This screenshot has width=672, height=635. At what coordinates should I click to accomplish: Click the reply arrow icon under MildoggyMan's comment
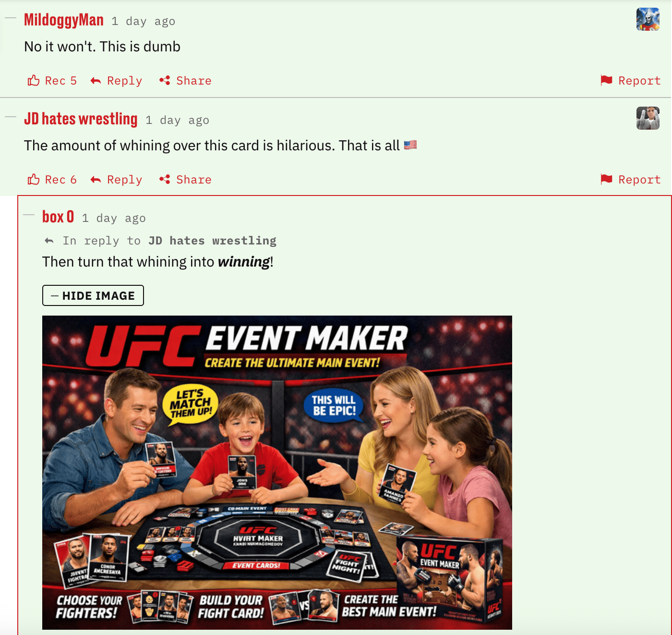pos(96,81)
